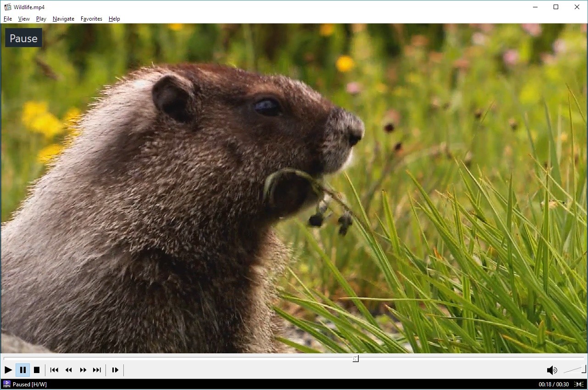Image resolution: width=588 pixels, height=390 pixels.
Task: Skip to the previous file
Action: tap(54, 370)
